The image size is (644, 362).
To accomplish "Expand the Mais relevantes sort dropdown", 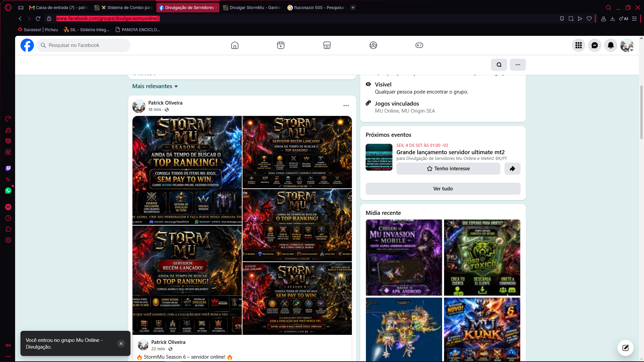I will point(155,86).
